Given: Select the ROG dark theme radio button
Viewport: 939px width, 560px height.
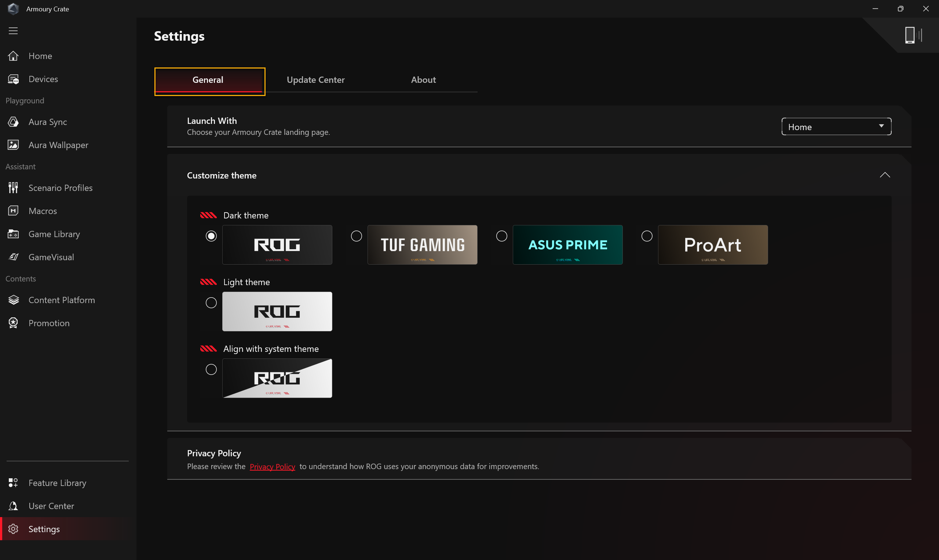Looking at the screenshot, I should (x=211, y=236).
